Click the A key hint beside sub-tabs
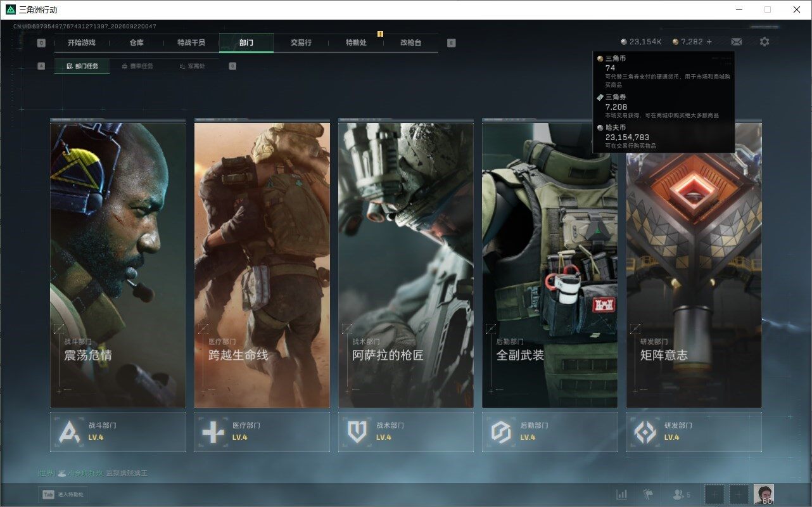Screen dimensions: 812x507 (x=41, y=66)
